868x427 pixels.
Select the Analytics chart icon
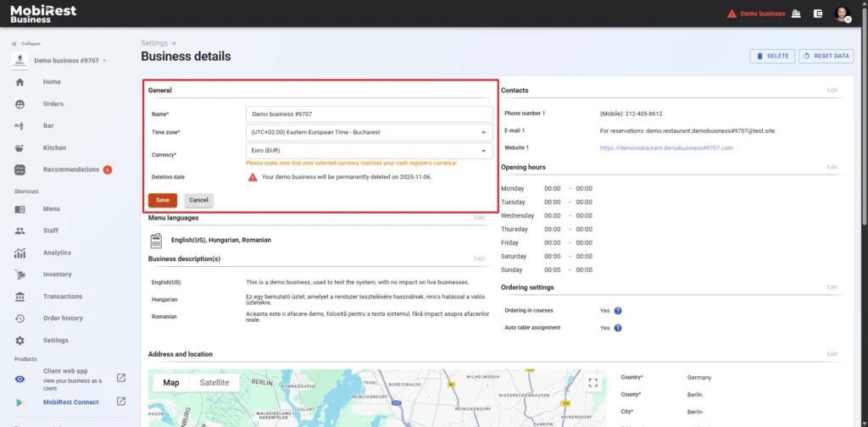(x=19, y=252)
